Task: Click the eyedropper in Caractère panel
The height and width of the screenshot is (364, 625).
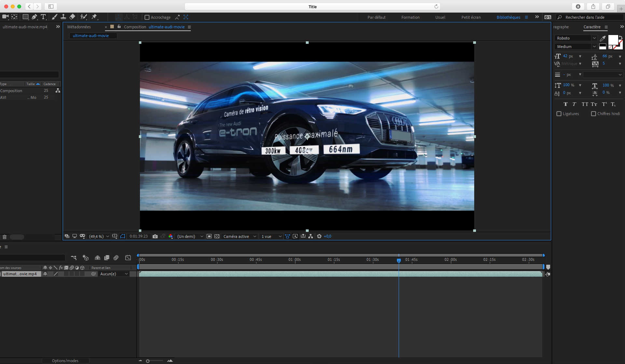Action: click(603, 38)
